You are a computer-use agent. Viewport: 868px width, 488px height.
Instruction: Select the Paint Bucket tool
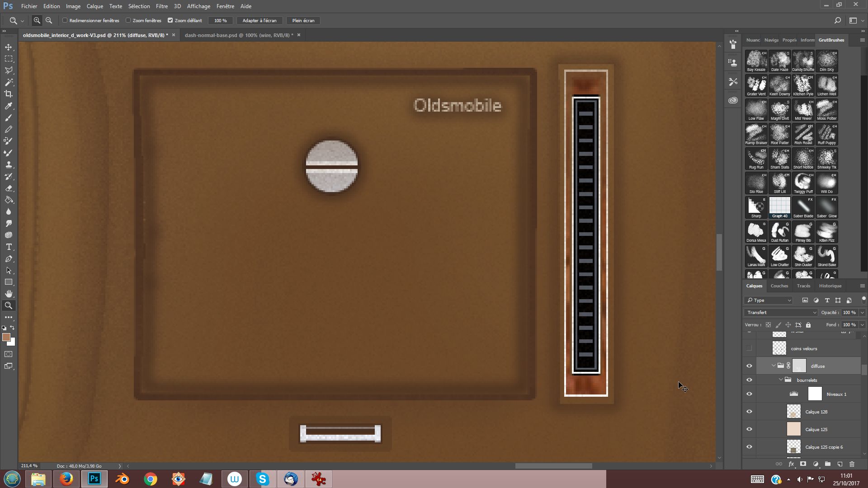click(9, 200)
